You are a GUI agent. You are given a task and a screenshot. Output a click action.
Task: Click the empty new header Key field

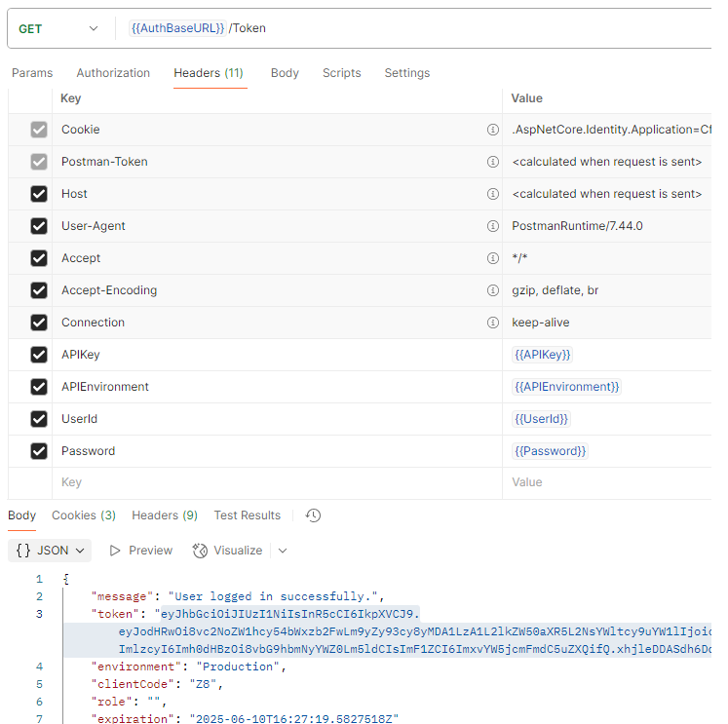pos(277,482)
